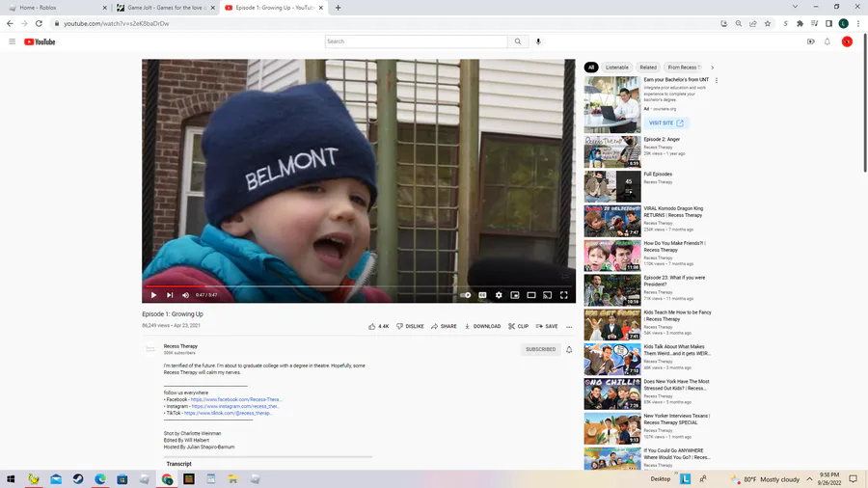Open the Instagram link in description
Viewport: 868px width, 488px height.
pyautogui.click(x=235, y=406)
